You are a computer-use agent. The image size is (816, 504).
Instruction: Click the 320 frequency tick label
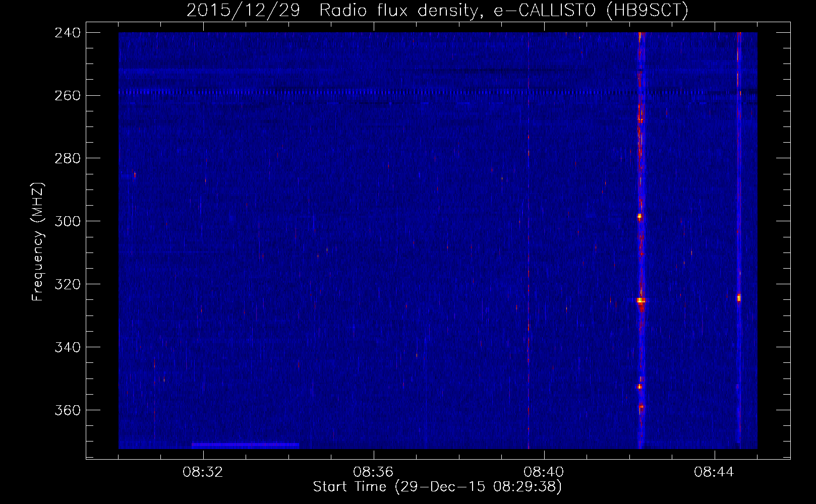[68, 284]
